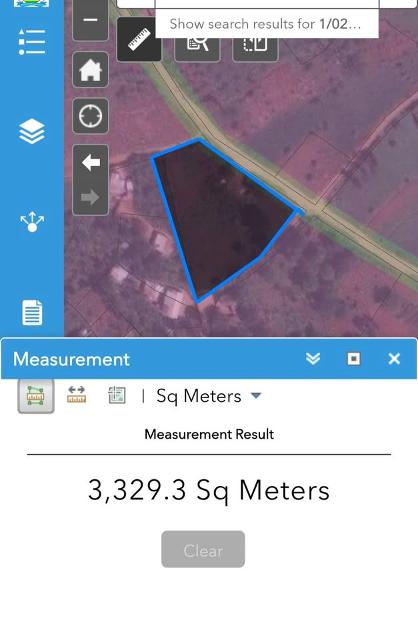Select the distance measurement tool
Viewport: 418px width, 640px height.
76,395
